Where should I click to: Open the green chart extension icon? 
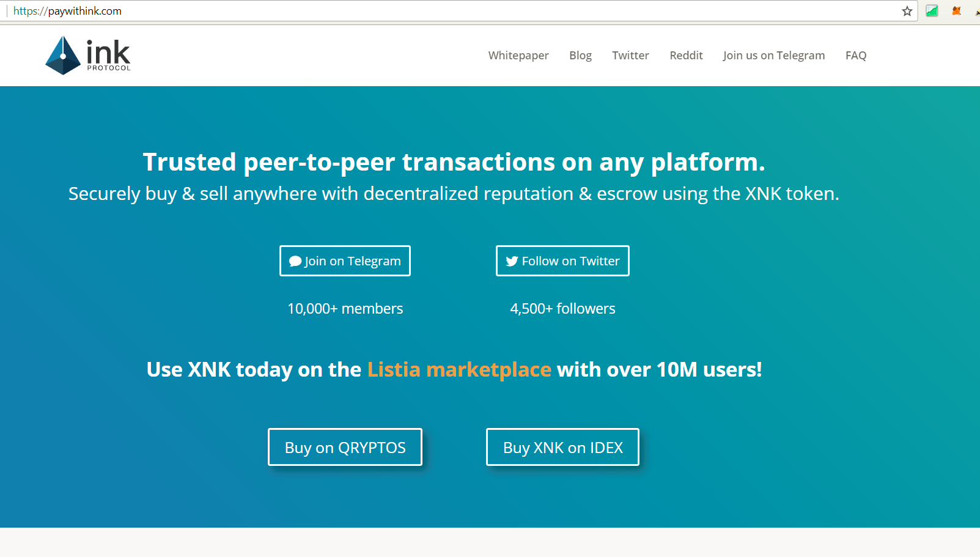(932, 11)
